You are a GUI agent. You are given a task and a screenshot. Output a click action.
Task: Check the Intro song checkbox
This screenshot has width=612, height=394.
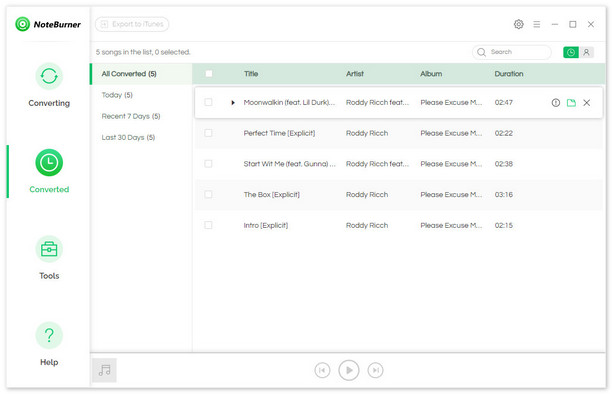click(208, 225)
